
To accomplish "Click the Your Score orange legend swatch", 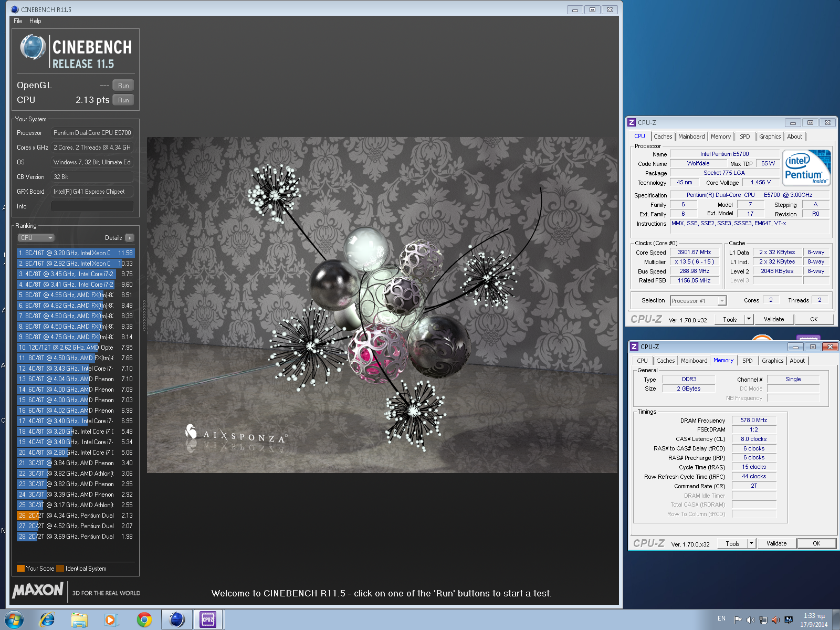I will coord(20,569).
